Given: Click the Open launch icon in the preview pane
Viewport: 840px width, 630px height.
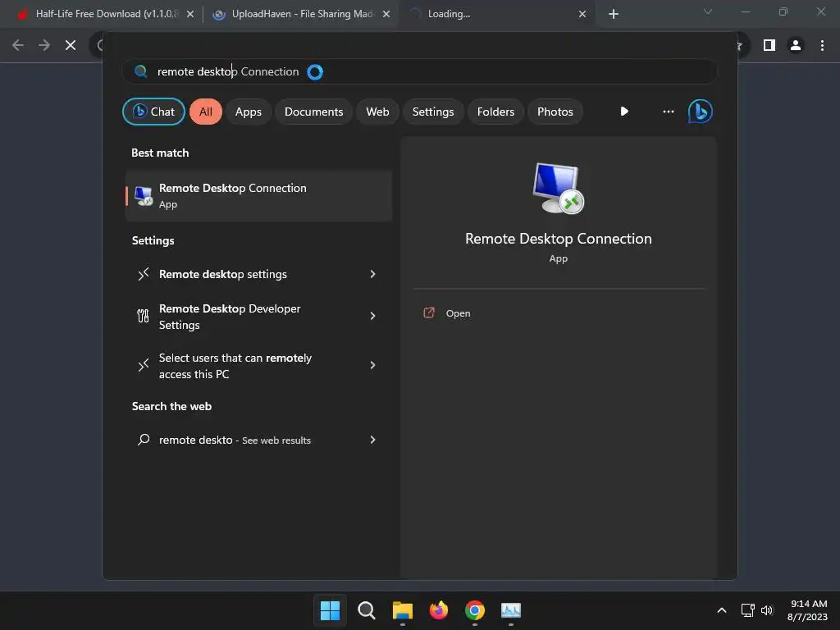Looking at the screenshot, I should (428, 313).
